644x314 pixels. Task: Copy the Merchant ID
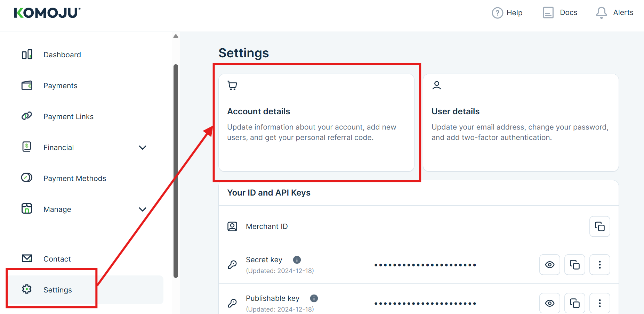point(599,226)
